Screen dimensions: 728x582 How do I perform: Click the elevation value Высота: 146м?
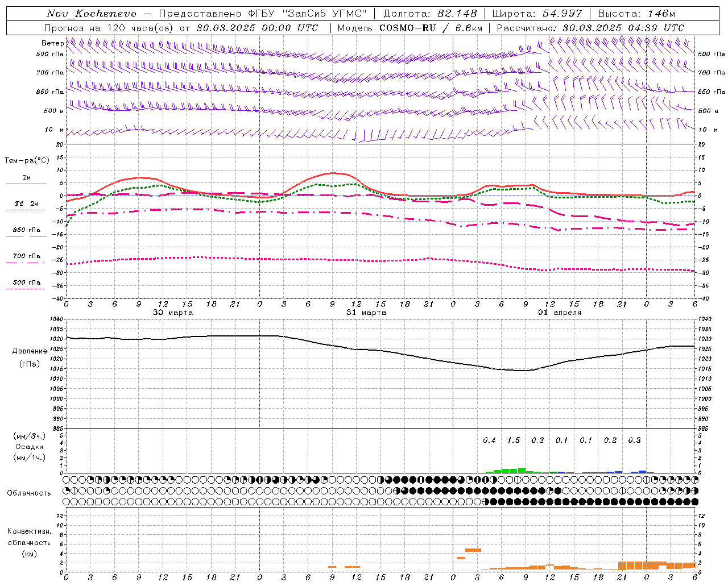[x=637, y=14]
